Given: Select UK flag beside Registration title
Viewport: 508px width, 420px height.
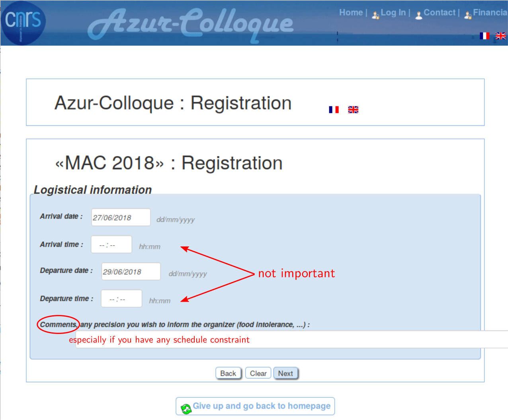Looking at the screenshot, I should (353, 109).
